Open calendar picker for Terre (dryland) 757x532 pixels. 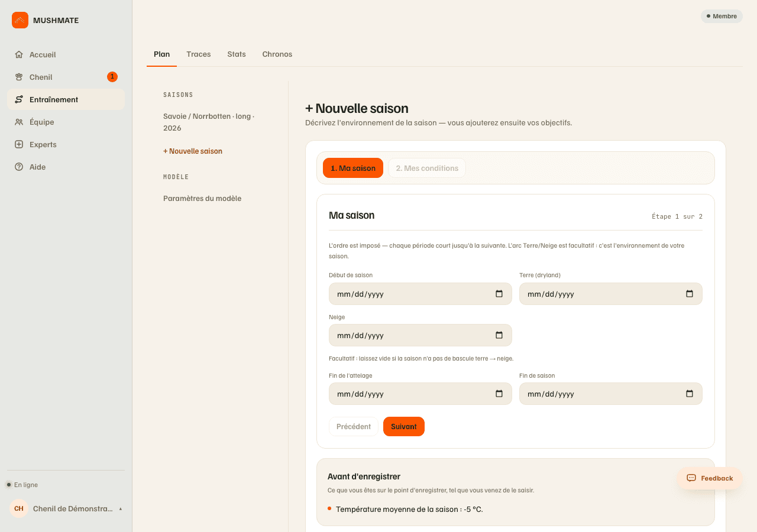(x=690, y=294)
